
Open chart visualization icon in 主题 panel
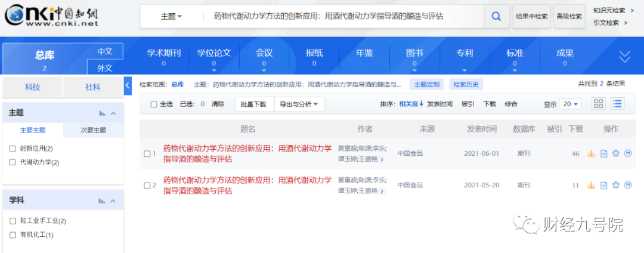102,113
